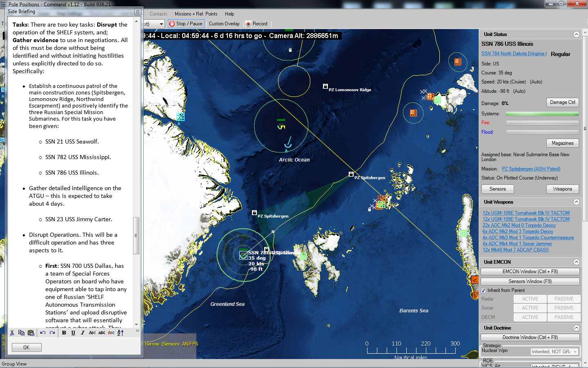Click the Undo arrow in briefing editor
The image size is (588, 368).
click(x=44, y=332)
